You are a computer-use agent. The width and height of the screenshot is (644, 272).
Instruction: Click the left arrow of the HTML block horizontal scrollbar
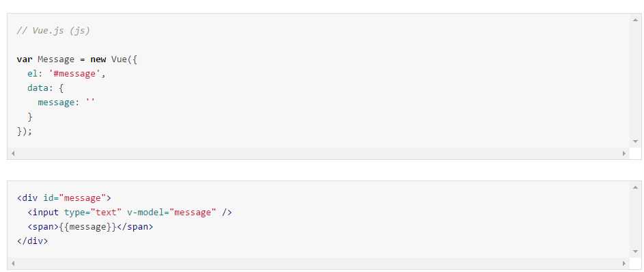pyautogui.click(x=13, y=263)
